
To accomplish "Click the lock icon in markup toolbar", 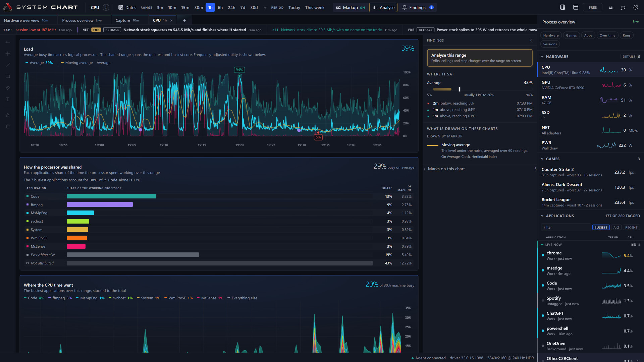I will [8, 115].
